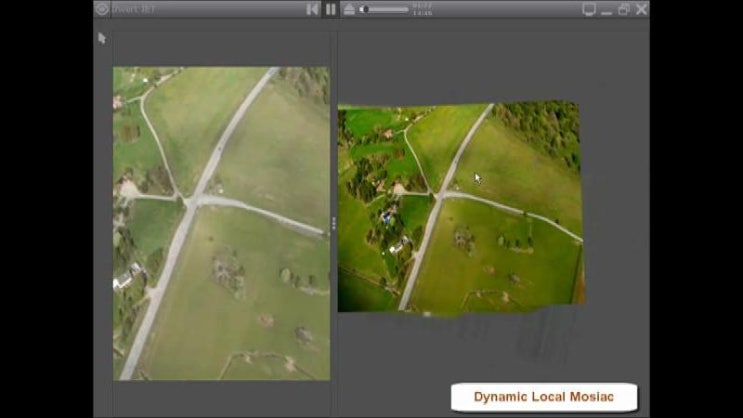Restore down the player window

(x=624, y=9)
